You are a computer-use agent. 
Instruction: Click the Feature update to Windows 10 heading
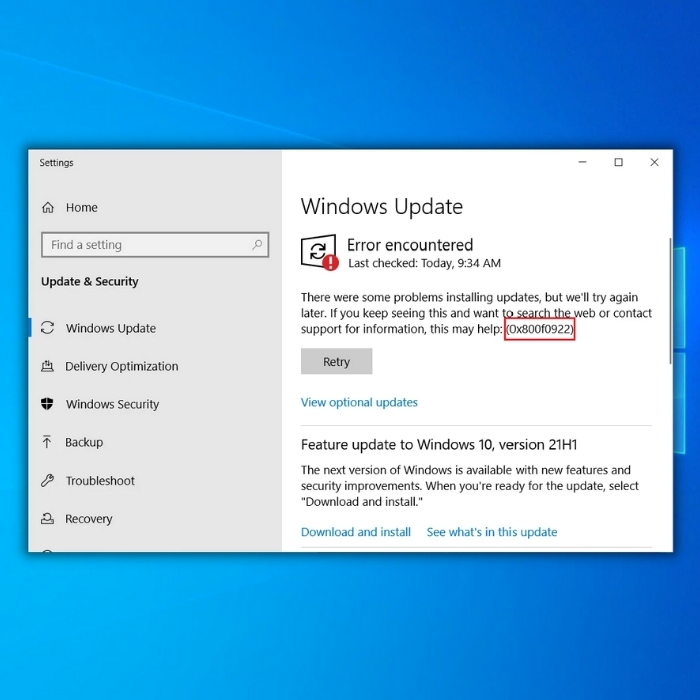point(439,445)
